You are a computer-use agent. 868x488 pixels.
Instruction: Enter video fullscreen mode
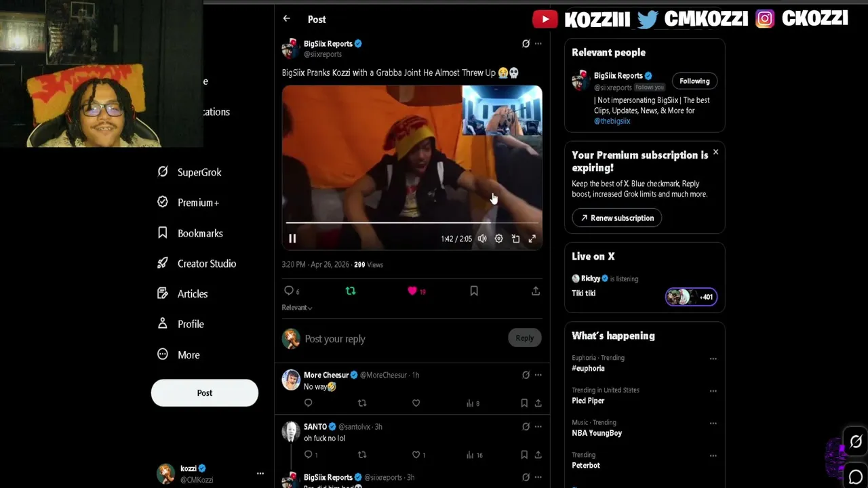[532, 239]
